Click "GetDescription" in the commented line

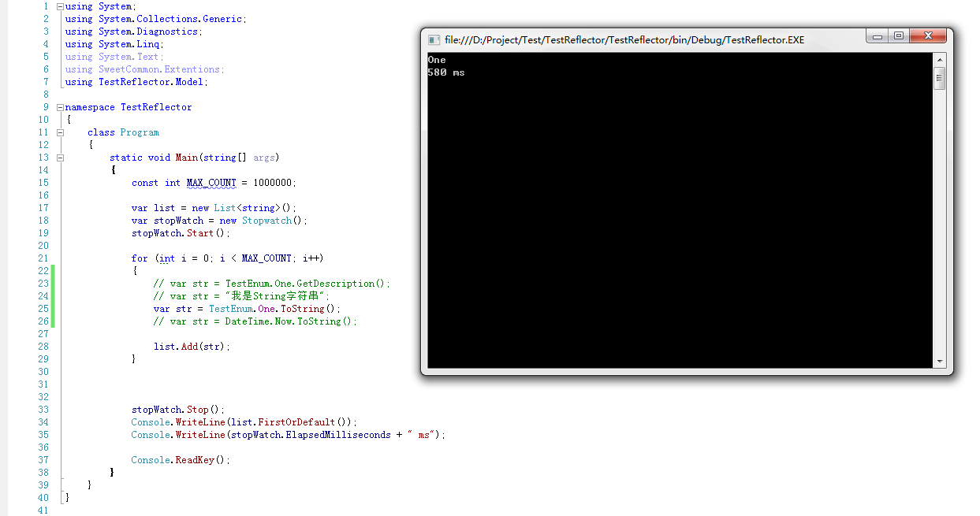click(x=335, y=284)
